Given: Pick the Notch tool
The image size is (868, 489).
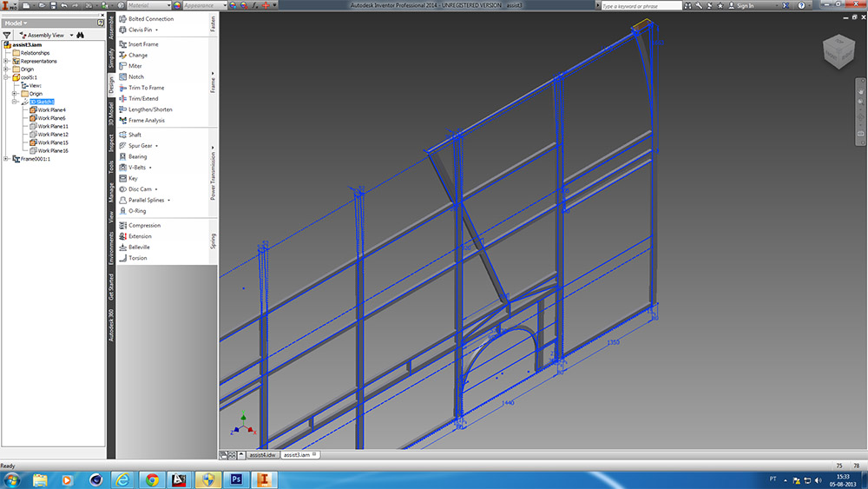Looking at the screenshot, I should tap(131, 77).
